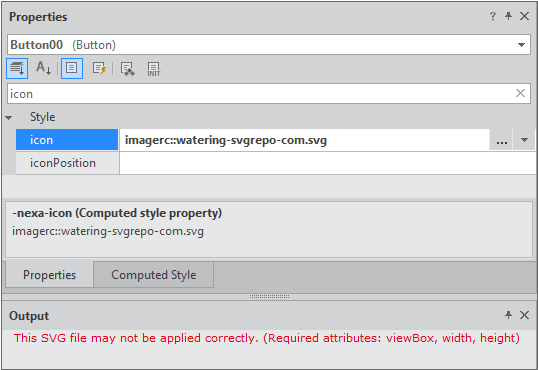
Task: Switch to the Computed Style tab
Action: [x=153, y=275]
